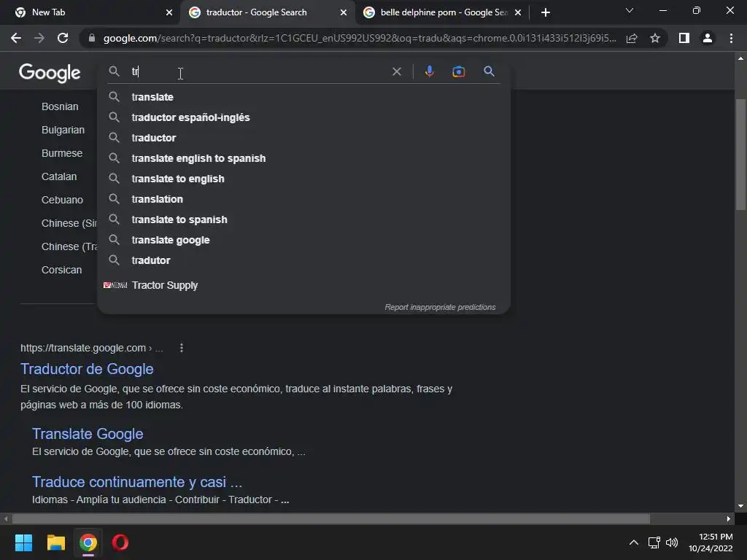Screen dimensions: 747x560
Task: Bookmark this page with the star icon
Action: point(655,38)
